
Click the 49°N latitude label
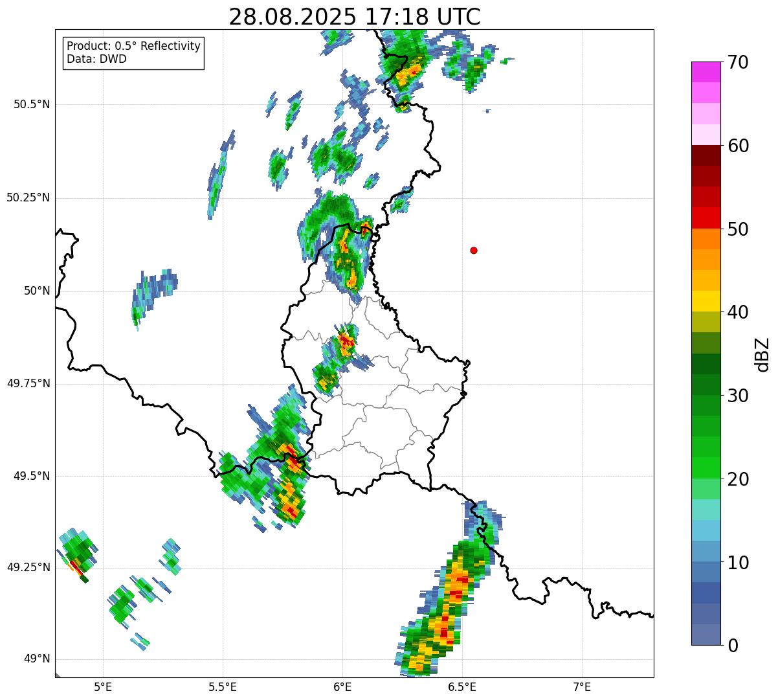(37, 659)
